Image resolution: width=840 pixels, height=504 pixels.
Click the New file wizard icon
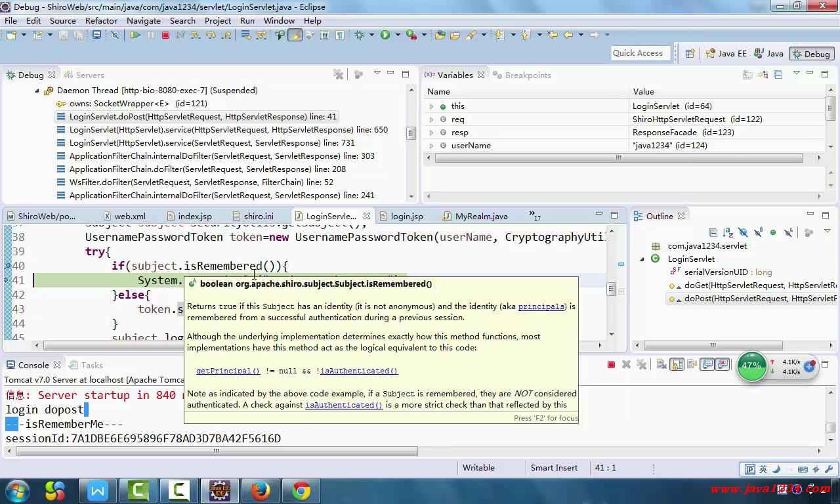tap(11, 35)
